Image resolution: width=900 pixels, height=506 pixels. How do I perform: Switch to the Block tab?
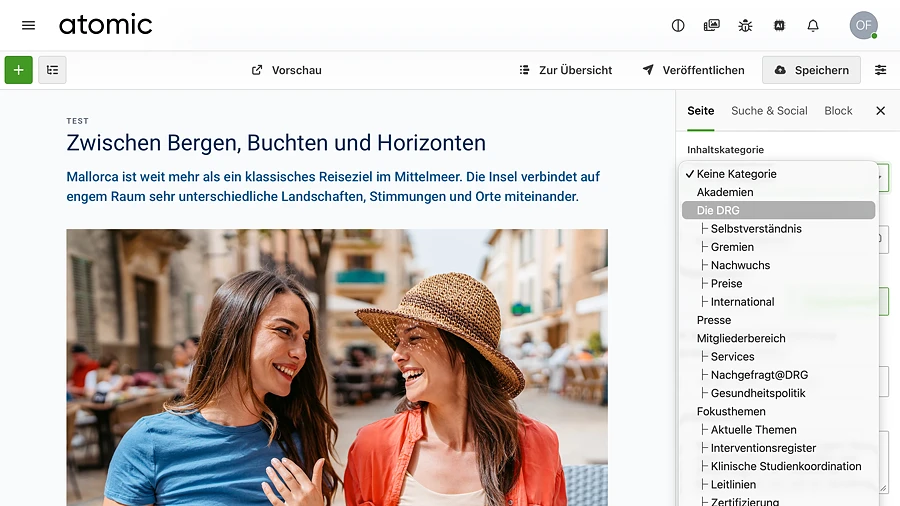[x=838, y=111]
